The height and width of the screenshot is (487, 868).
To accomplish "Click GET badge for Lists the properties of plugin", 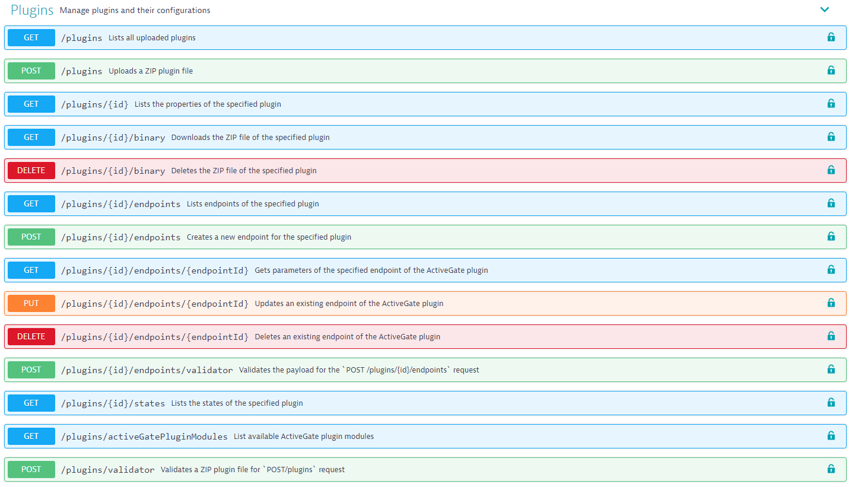I will click(31, 104).
